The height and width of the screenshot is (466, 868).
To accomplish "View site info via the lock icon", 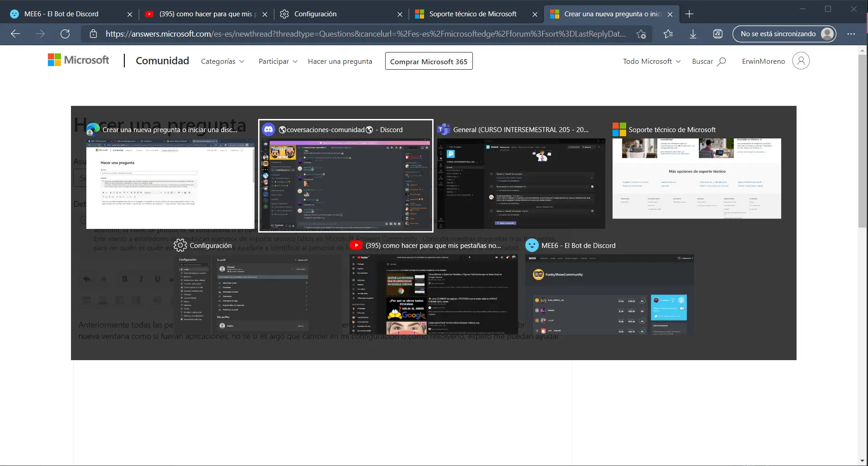I will pyautogui.click(x=93, y=34).
